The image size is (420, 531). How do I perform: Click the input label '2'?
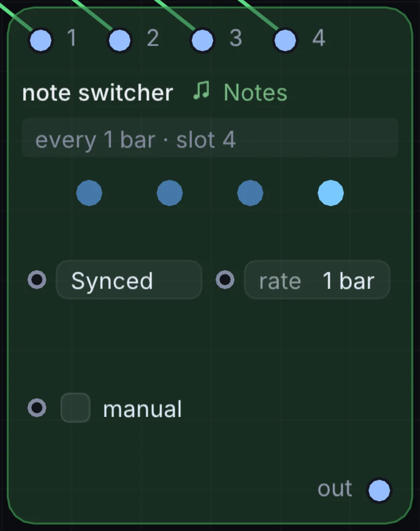(153, 38)
